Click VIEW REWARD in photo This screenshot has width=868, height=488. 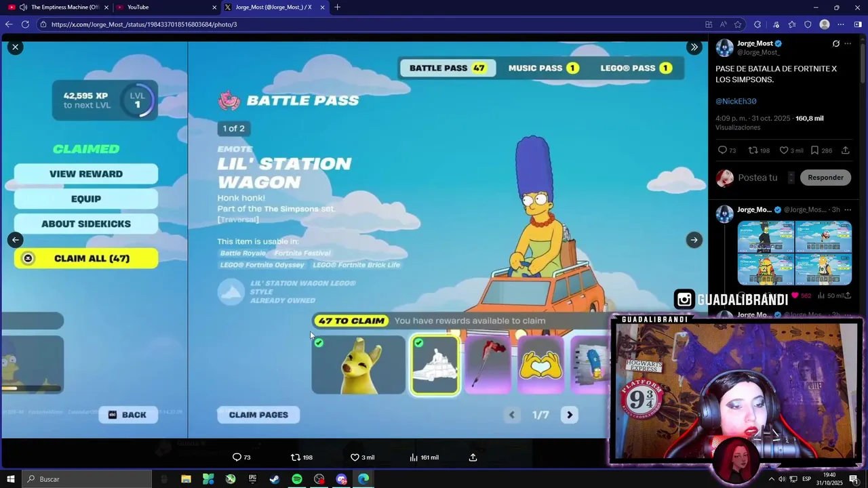tap(86, 174)
